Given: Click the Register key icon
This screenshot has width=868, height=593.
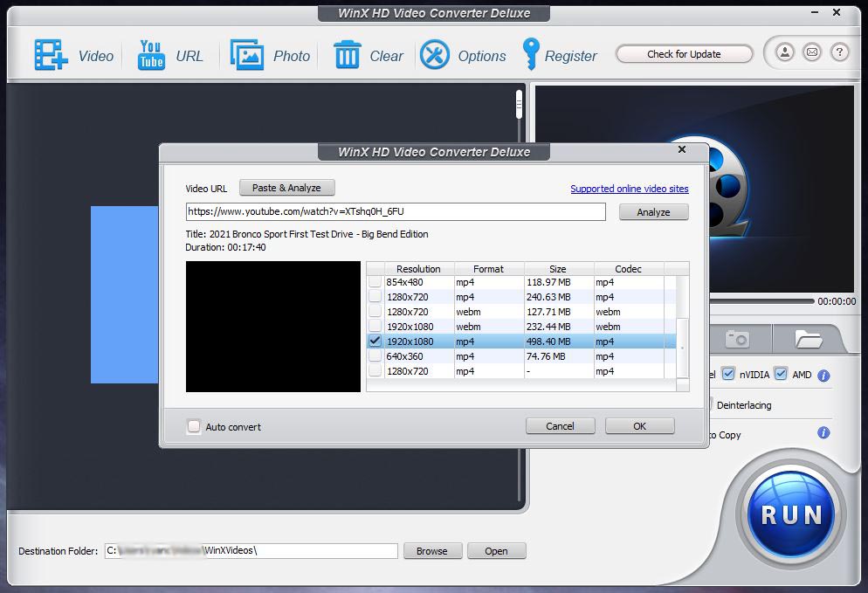Looking at the screenshot, I should [x=530, y=55].
